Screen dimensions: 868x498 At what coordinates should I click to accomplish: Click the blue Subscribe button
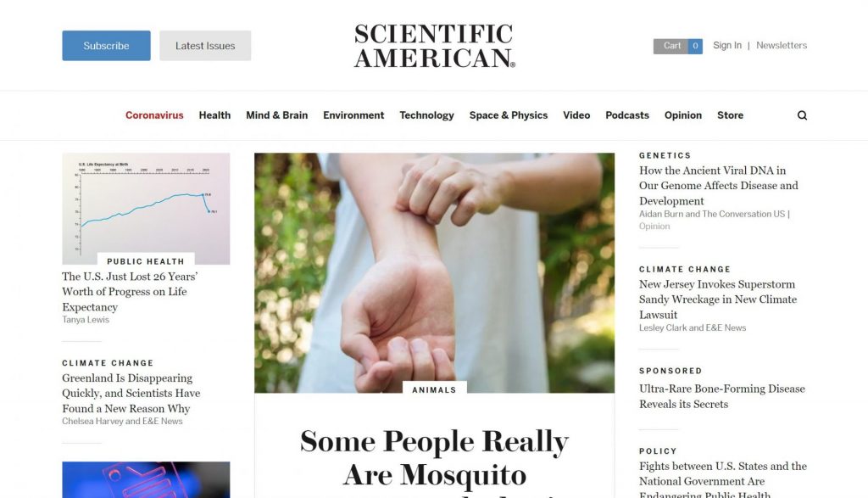[x=106, y=46]
